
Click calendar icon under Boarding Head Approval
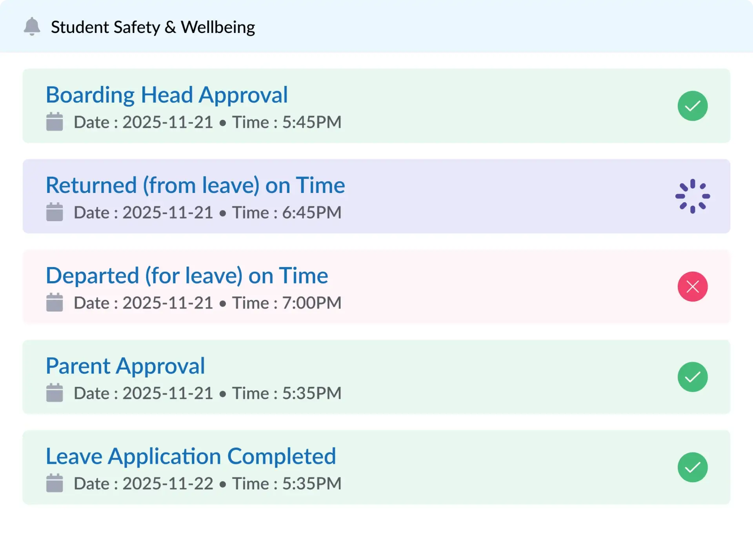(x=55, y=122)
